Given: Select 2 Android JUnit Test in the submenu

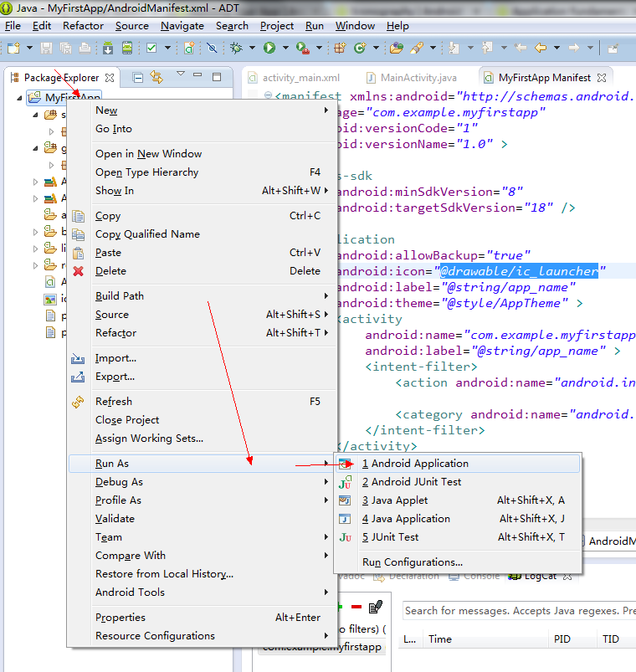Looking at the screenshot, I should [x=457, y=482].
